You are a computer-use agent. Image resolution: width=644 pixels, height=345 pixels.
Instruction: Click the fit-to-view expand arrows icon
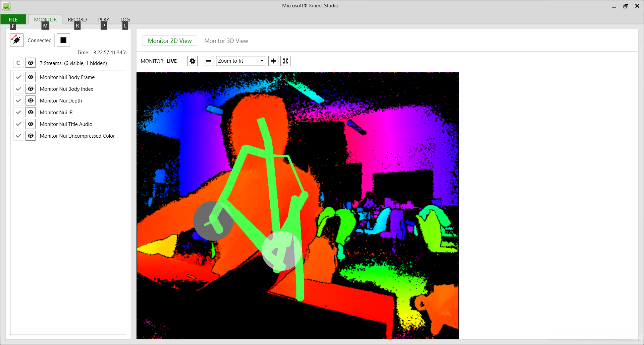point(285,61)
